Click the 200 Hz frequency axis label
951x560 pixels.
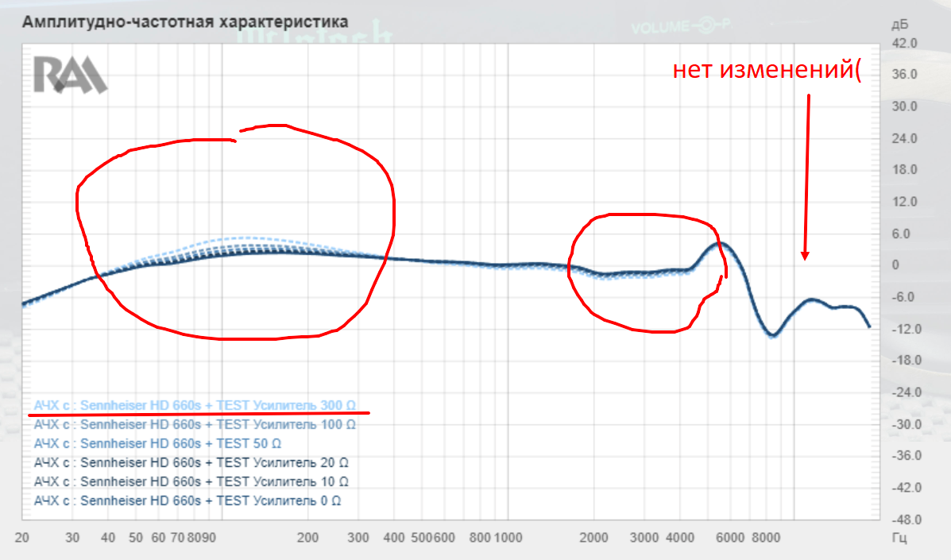pos(308,538)
